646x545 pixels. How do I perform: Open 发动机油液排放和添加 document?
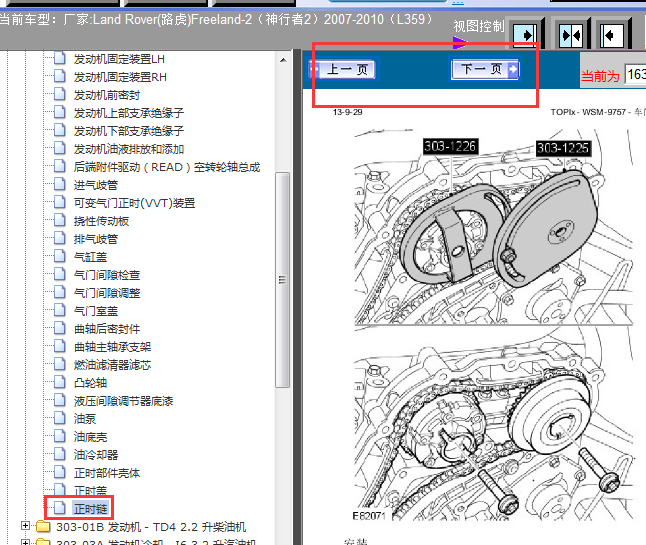129,149
